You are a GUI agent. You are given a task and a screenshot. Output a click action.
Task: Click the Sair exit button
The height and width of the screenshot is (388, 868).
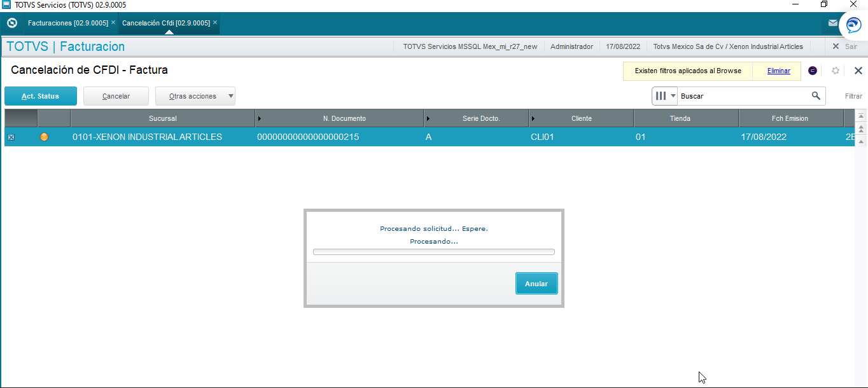(845, 46)
